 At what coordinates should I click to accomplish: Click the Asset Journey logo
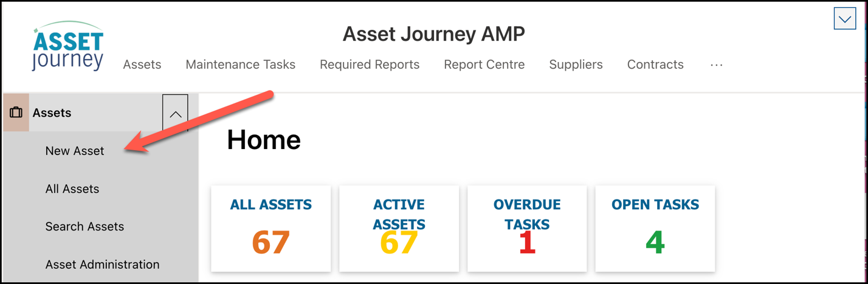click(x=68, y=46)
